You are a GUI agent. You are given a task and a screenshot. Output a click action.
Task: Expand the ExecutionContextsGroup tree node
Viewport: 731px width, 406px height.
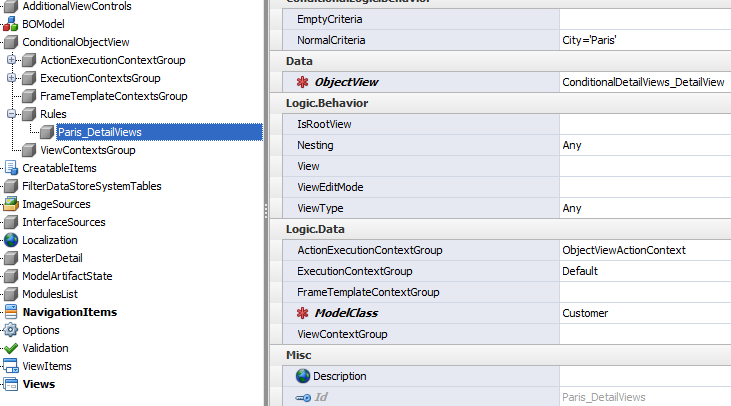11,78
